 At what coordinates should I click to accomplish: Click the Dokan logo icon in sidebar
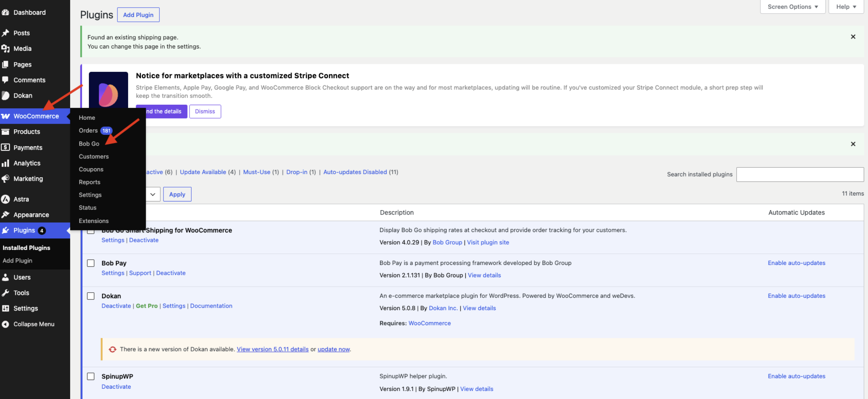tap(5, 96)
